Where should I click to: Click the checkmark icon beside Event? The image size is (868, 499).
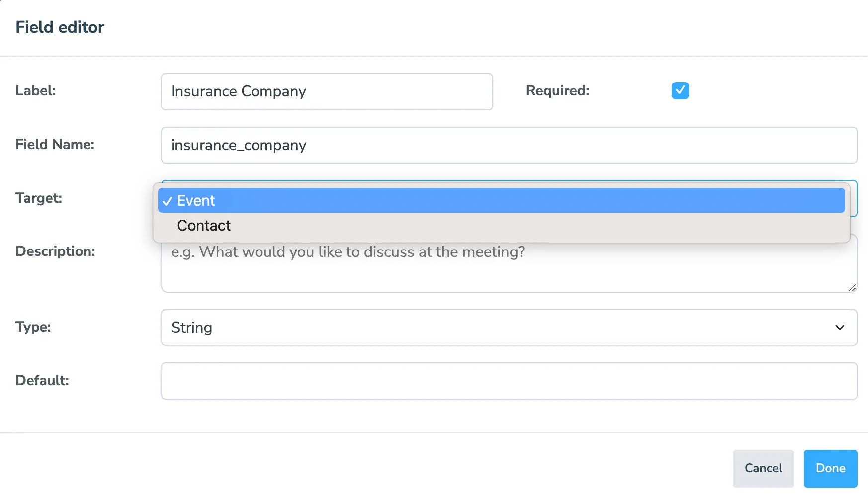[x=168, y=201]
